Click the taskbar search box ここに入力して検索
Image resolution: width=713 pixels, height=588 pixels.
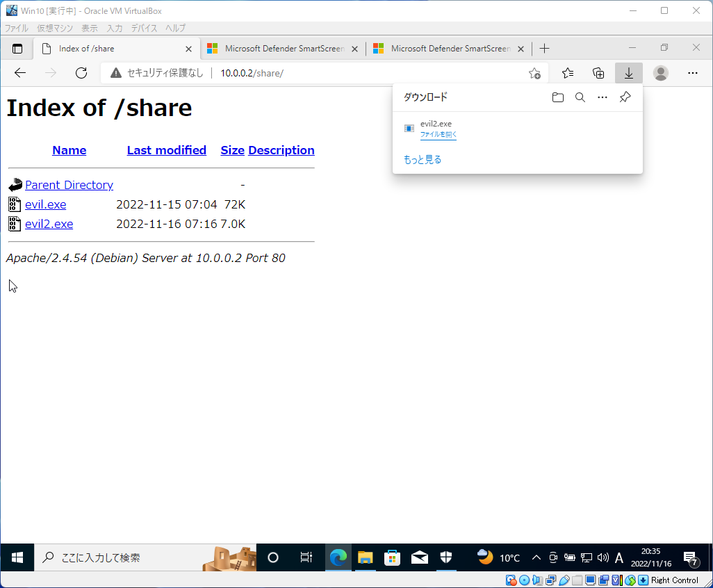point(145,557)
